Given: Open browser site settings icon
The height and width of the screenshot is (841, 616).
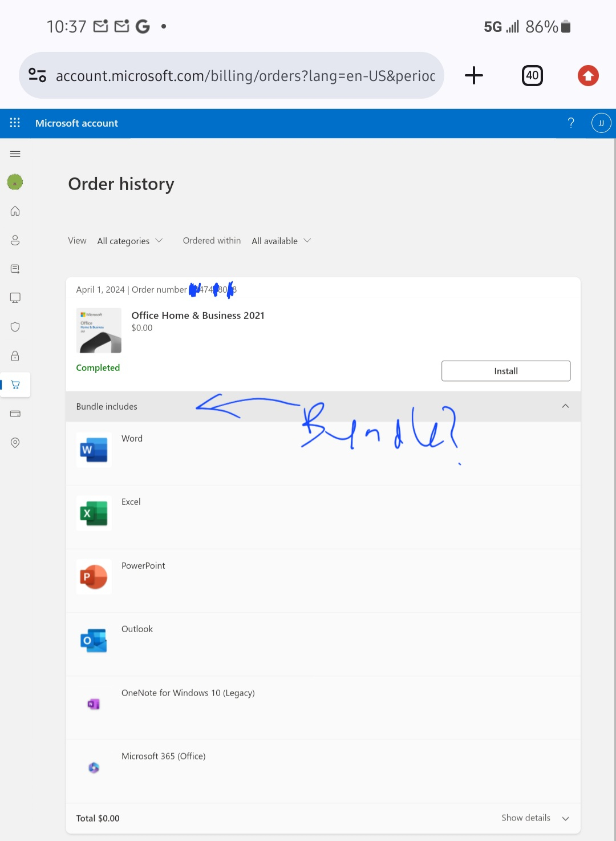Looking at the screenshot, I should point(38,75).
